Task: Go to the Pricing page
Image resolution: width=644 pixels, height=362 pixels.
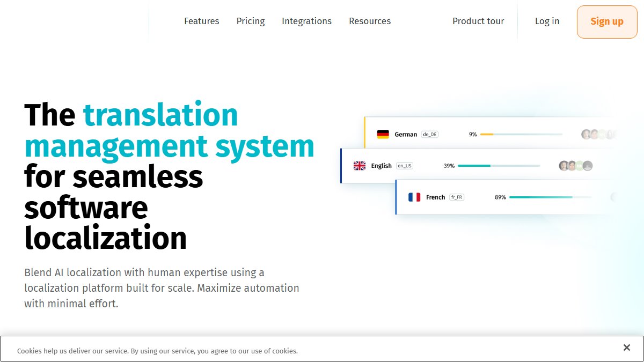Action: click(x=251, y=21)
